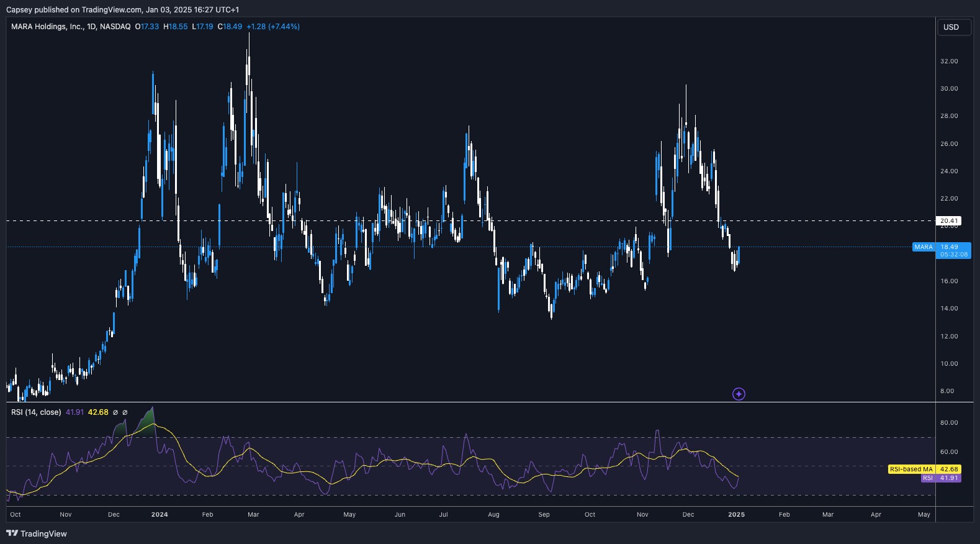This screenshot has width=980, height=544.
Task: Click the Jun label on time axis
Action: (400, 515)
